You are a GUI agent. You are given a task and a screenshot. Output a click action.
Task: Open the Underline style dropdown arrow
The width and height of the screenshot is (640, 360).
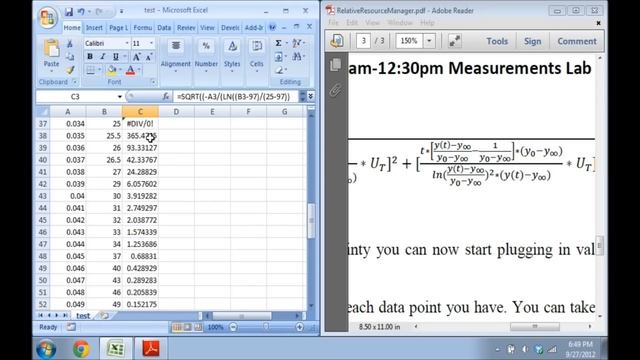tap(124, 57)
